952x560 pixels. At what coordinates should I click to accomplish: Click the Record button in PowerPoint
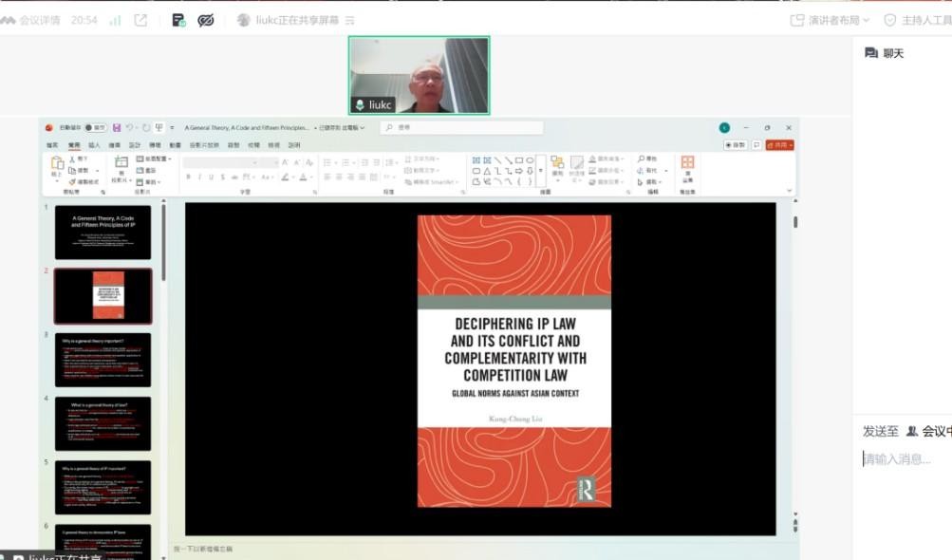pos(736,145)
